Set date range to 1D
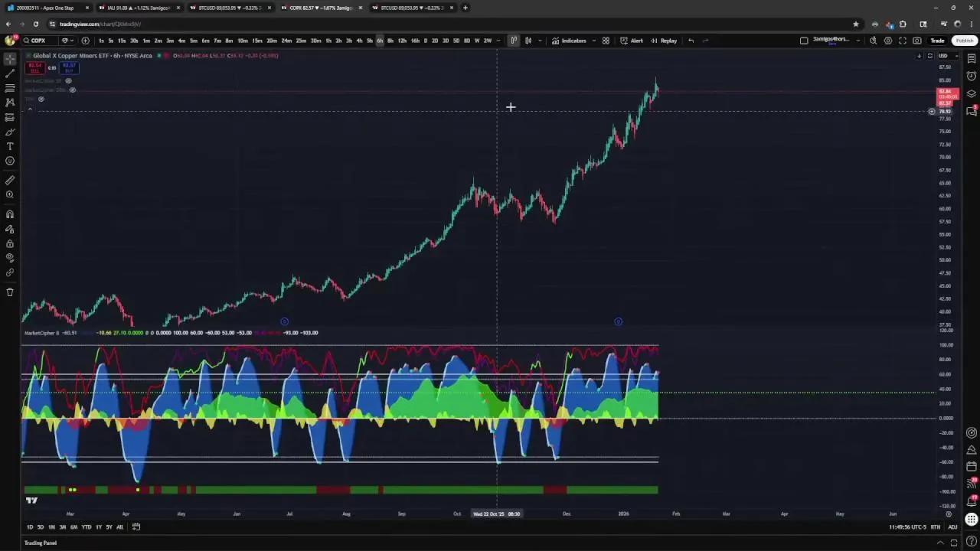The image size is (980, 551). point(30,527)
